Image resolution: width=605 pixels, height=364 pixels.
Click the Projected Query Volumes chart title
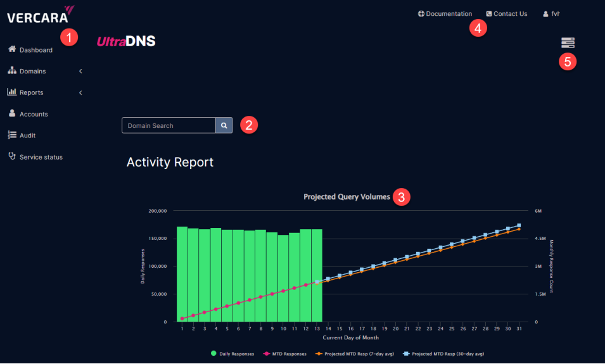[x=347, y=197]
